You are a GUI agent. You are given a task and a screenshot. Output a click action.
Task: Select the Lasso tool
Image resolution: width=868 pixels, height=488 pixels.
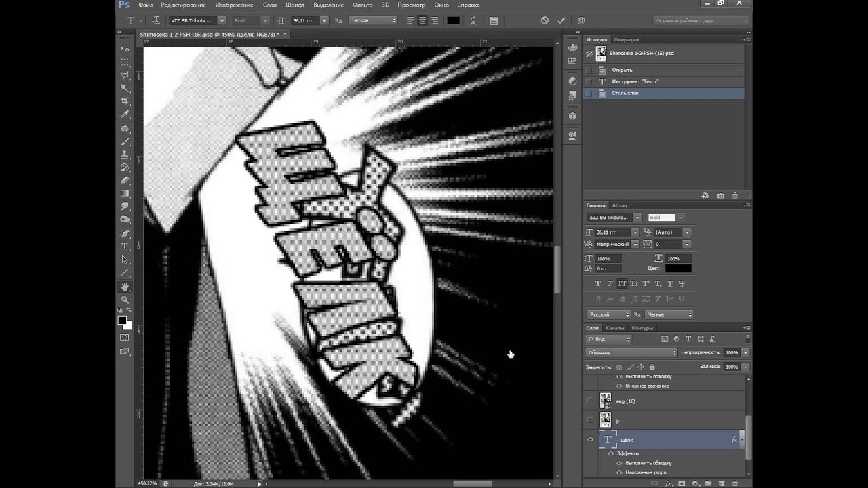[125, 75]
